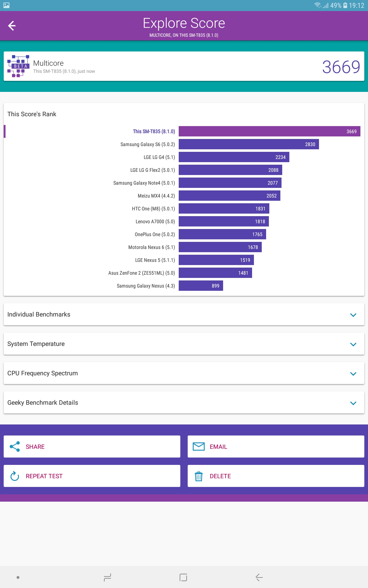Tap the 899 score bar
This screenshot has width=368, height=588.
(201, 286)
